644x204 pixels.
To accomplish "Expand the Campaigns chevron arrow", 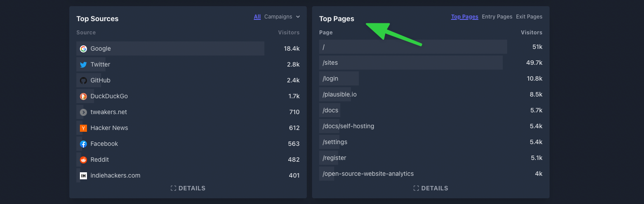I will click(x=298, y=17).
